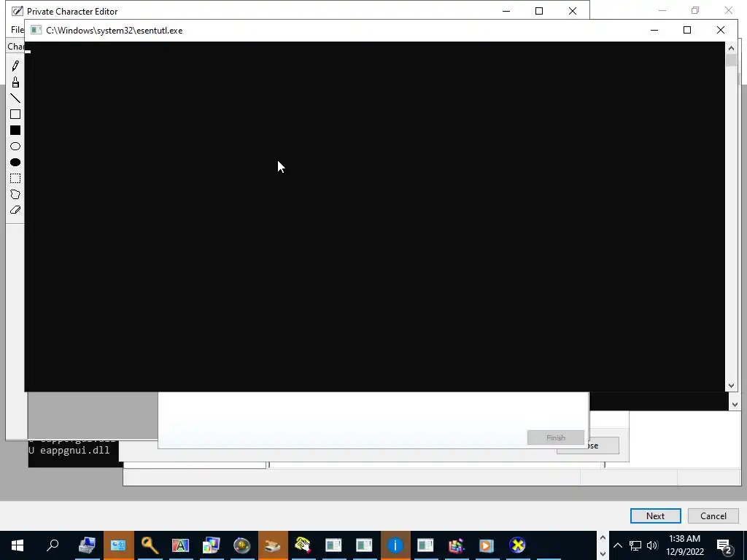Open the golden key taskbar app
747x560 pixels.
(149, 545)
